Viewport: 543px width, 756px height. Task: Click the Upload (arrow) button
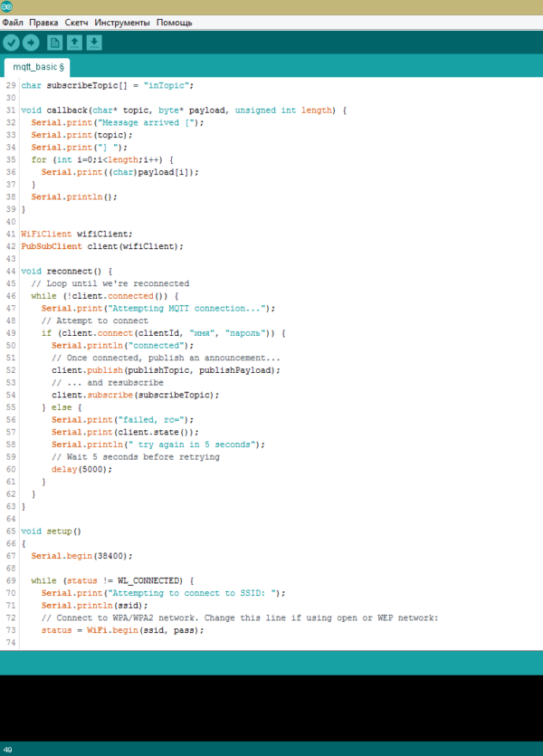click(x=31, y=43)
